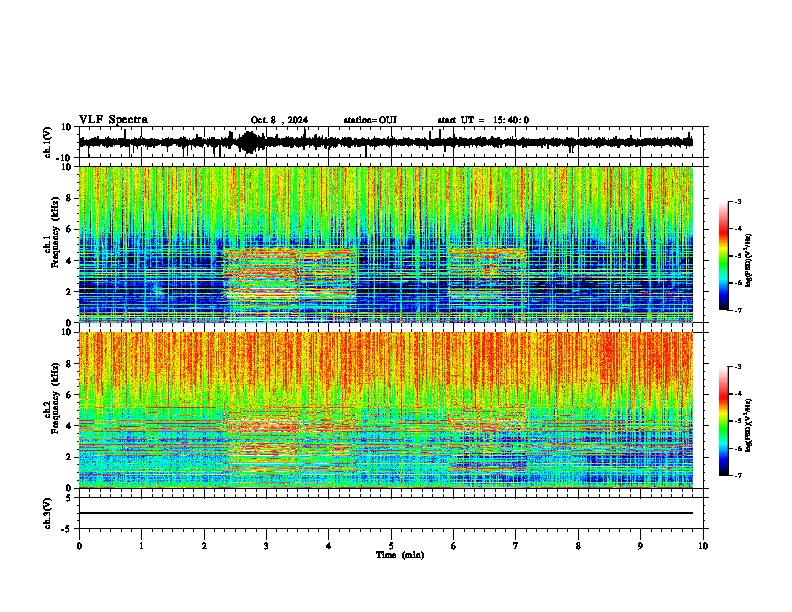
Task: Click time axis tick label "0"
Action: tap(79, 546)
